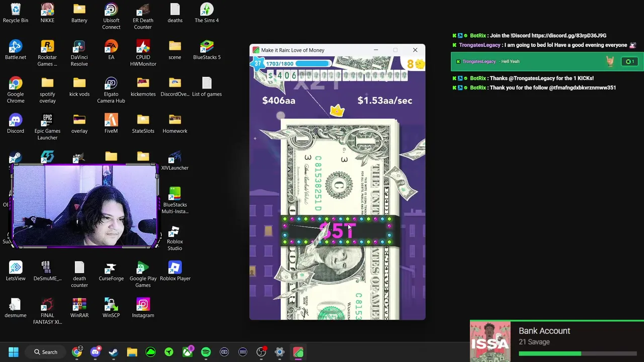Launch Elgato Camera Hub shortcut
644x362 pixels.
(x=111, y=90)
